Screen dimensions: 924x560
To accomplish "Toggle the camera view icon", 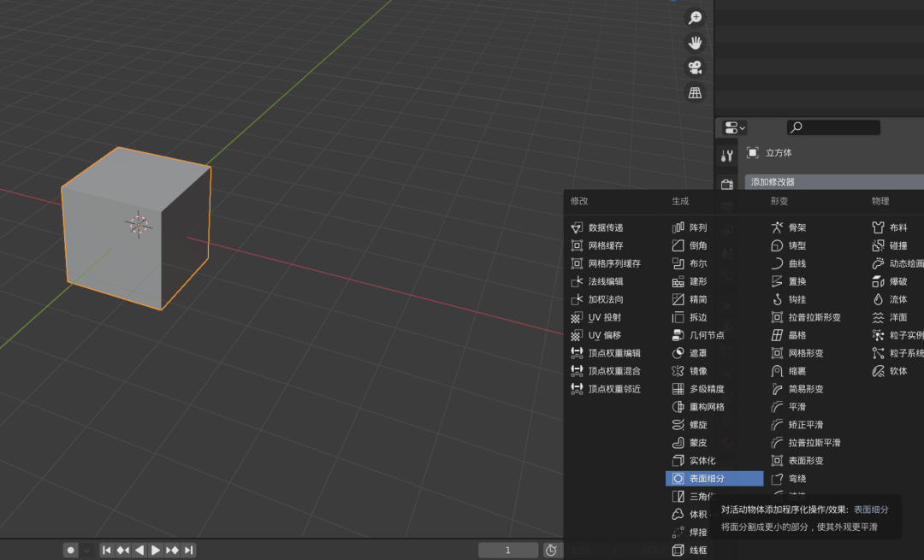I will (x=695, y=68).
